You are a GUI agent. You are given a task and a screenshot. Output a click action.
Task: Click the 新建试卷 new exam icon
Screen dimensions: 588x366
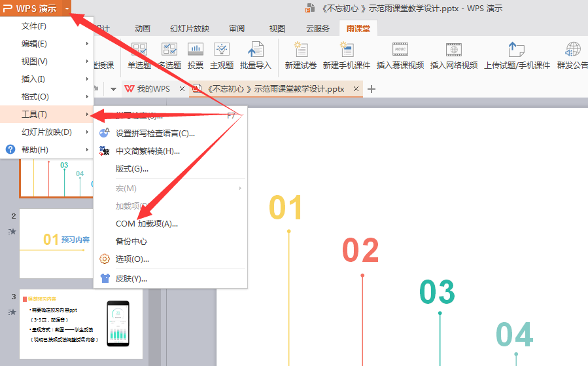[300, 49]
